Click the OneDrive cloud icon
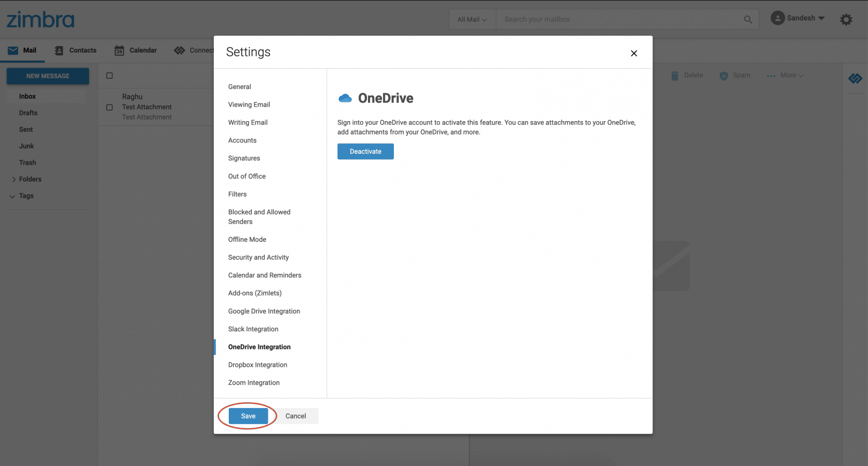 coord(346,98)
